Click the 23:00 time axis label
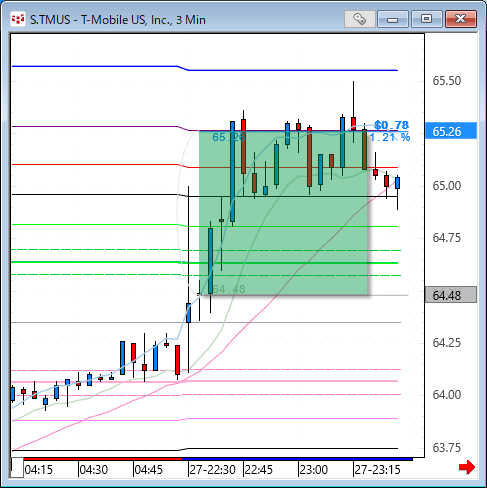This screenshot has height=488, width=487. pyautogui.click(x=314, y=470)
